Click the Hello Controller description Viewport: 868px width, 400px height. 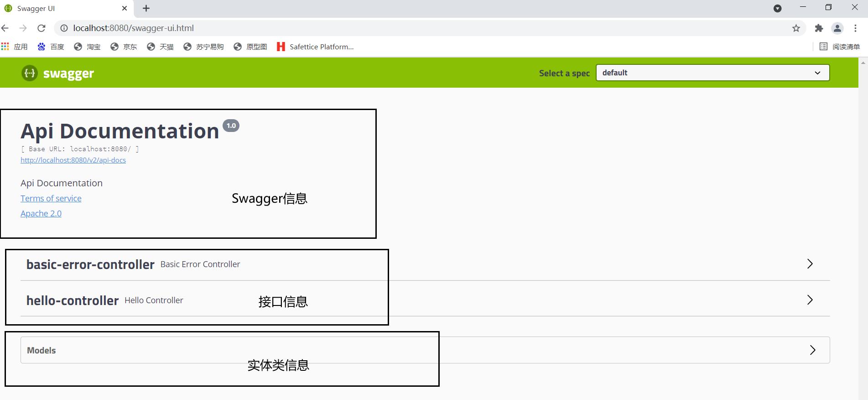(x=154, y=300)
